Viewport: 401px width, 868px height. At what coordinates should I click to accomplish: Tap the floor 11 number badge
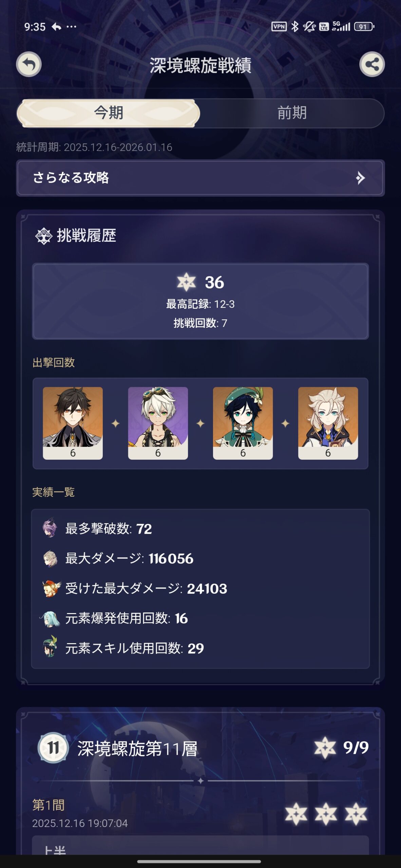click(53, 748)
